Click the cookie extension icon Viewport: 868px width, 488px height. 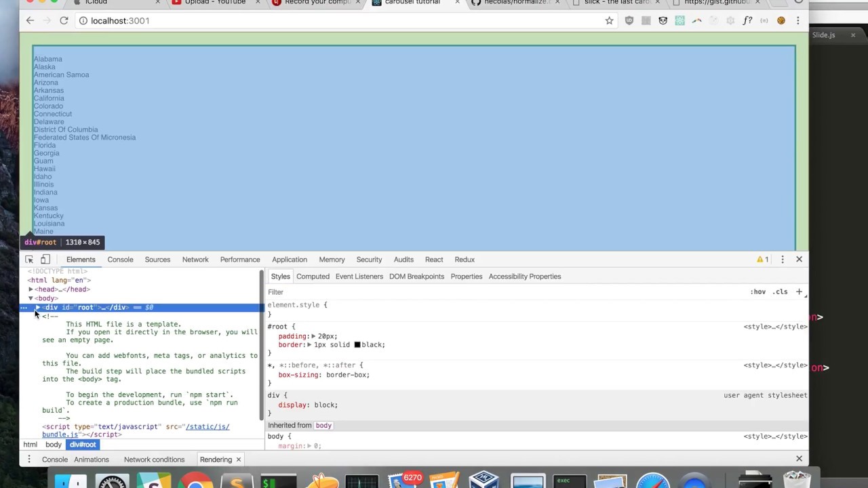pyautogui.click(x=781, y=20)
